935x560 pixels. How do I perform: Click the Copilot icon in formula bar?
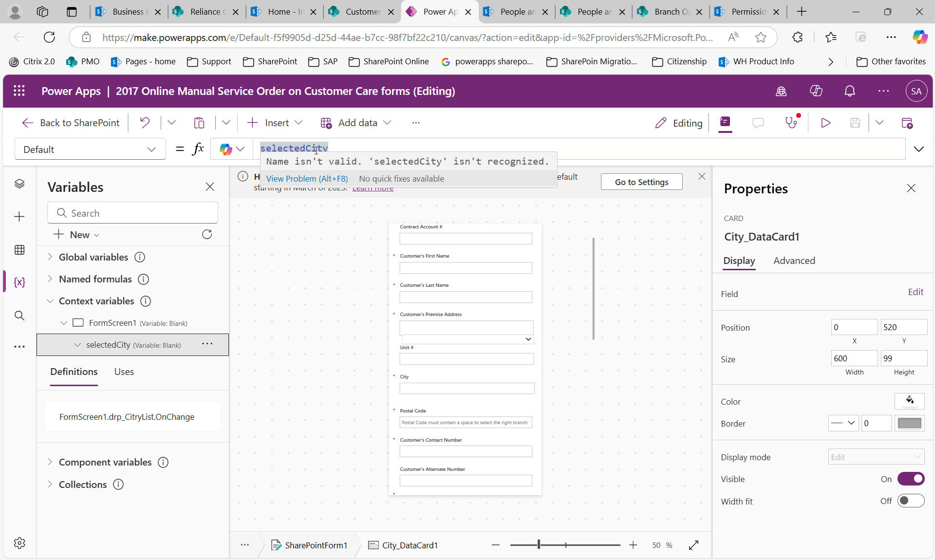(x=225, y=149)
